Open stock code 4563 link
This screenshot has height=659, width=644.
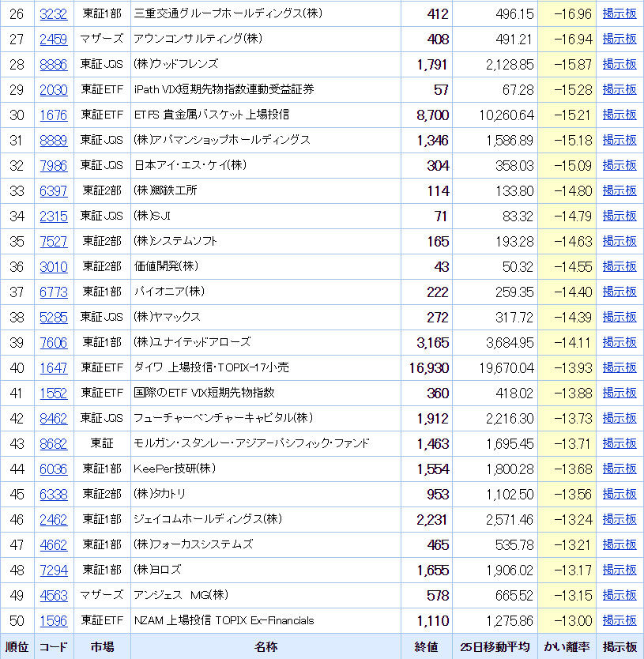[x=54, y=596]
